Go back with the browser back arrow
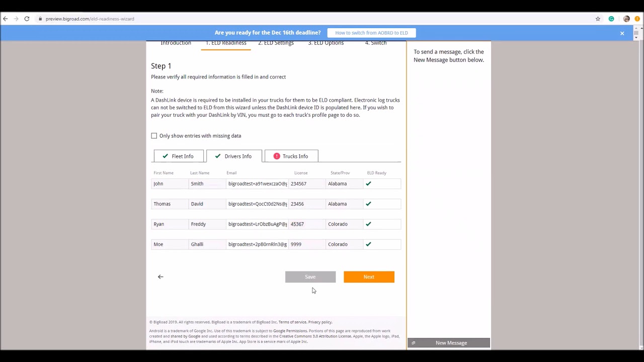The height and width of the screenshot is (362, 644). 6,19
